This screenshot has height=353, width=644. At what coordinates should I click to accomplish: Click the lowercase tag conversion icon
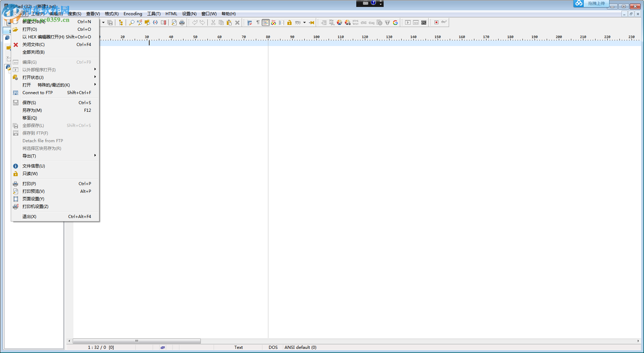tap(372, 23)
